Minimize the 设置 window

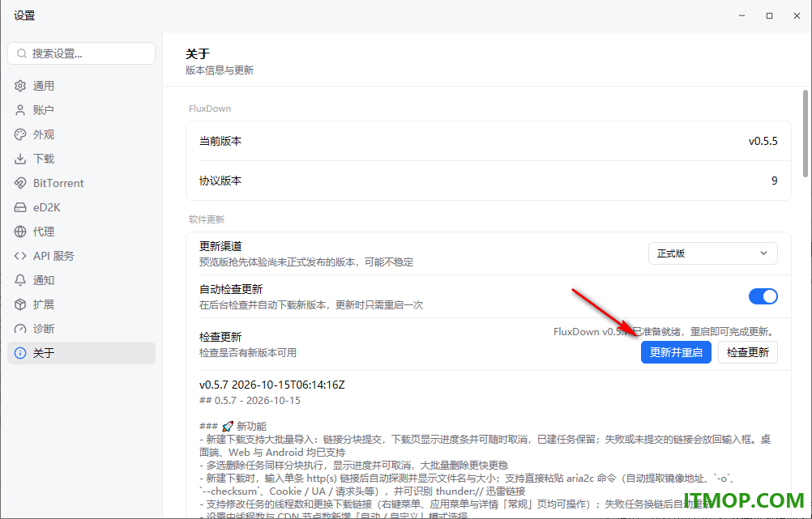741,16
